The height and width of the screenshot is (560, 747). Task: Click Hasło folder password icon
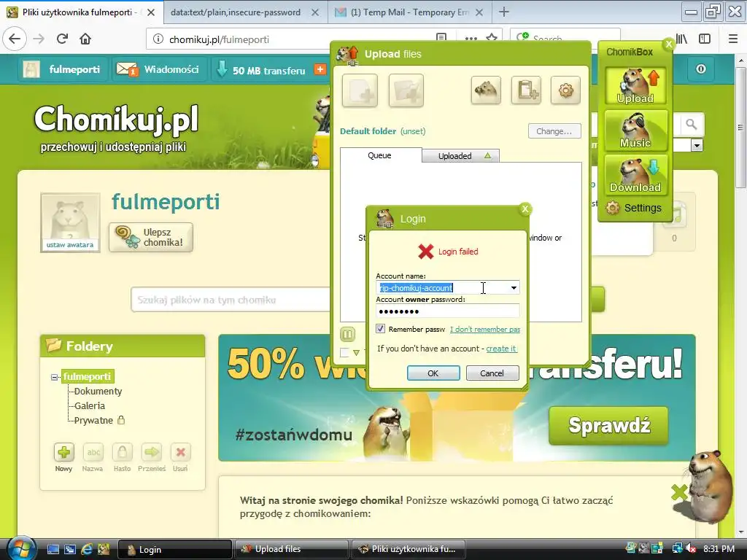tap(123, 452)
